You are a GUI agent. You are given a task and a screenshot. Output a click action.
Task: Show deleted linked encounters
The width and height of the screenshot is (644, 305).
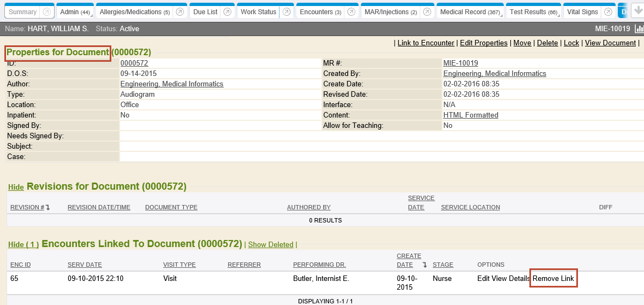pos(271,245)
